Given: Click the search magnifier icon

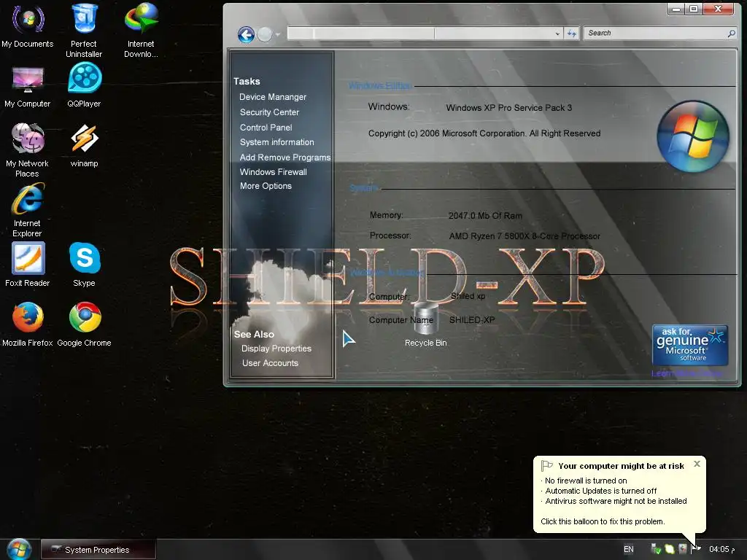Looking at the screenshot, I should (x=731, y=34).
